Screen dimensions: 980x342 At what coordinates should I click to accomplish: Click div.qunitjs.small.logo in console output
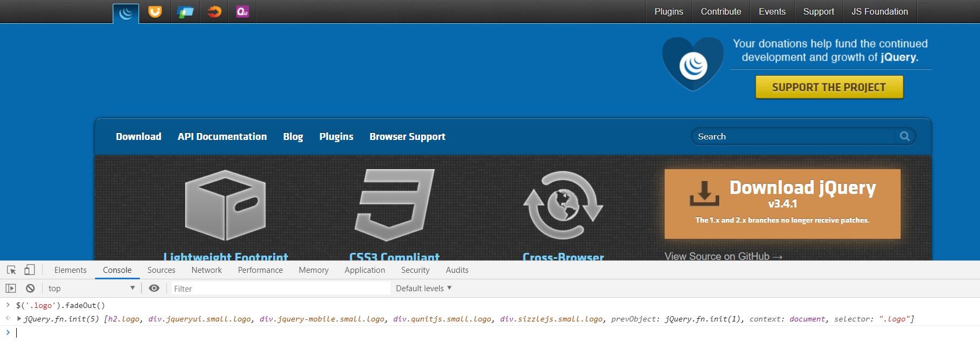tap(442, 319)
